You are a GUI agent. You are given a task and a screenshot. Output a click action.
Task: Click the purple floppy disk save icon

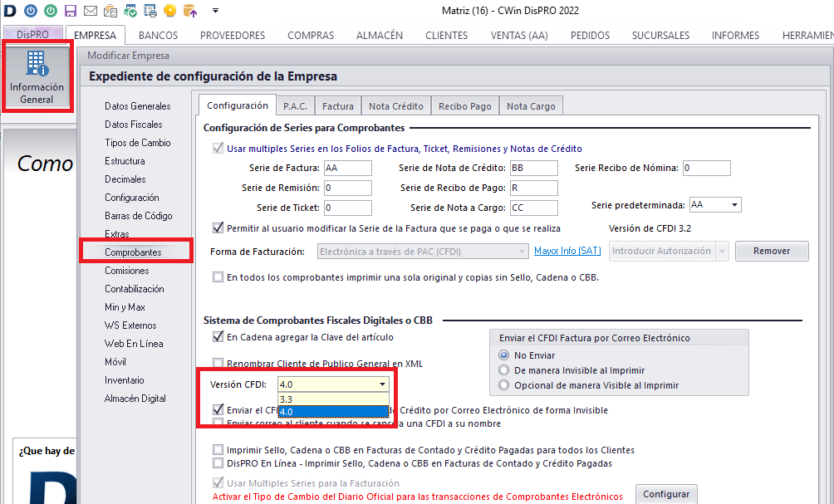point(71,11)
